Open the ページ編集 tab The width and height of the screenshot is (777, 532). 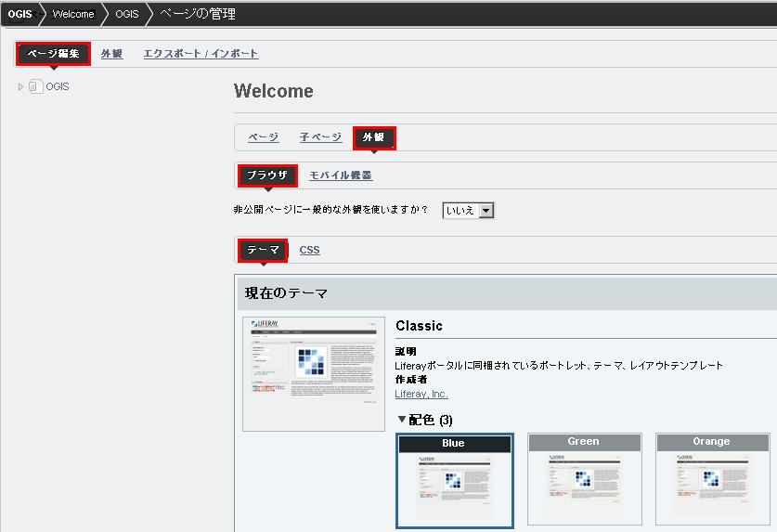coord(53,54)
